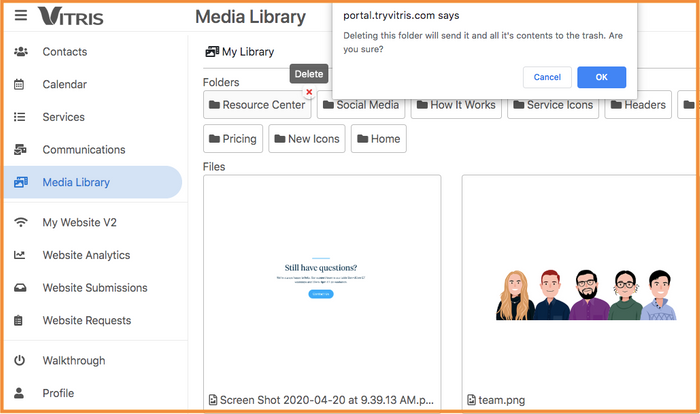
Task: Select Media Library in the sidebar
Action: point(76,183)
